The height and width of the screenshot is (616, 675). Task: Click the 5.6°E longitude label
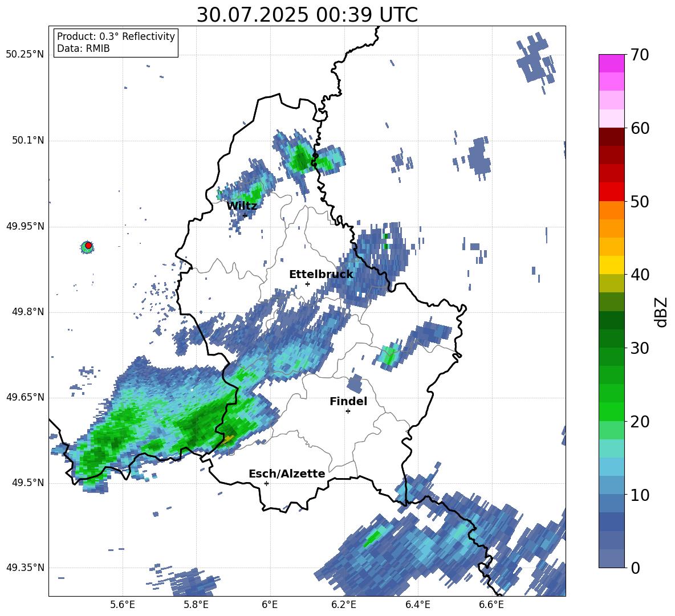click(x=123, y=605)
